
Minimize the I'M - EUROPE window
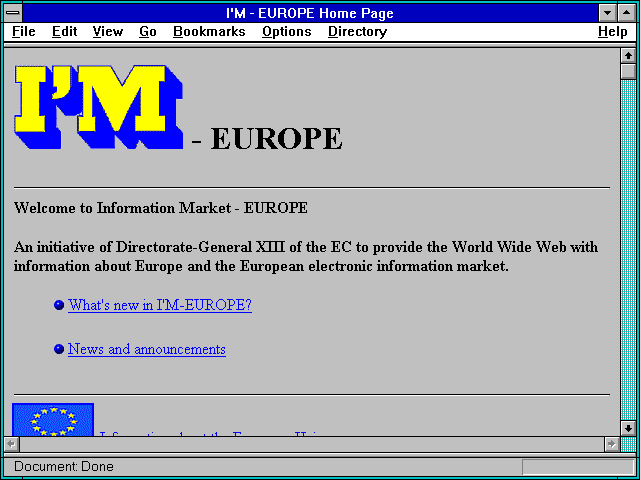[608, 13]
